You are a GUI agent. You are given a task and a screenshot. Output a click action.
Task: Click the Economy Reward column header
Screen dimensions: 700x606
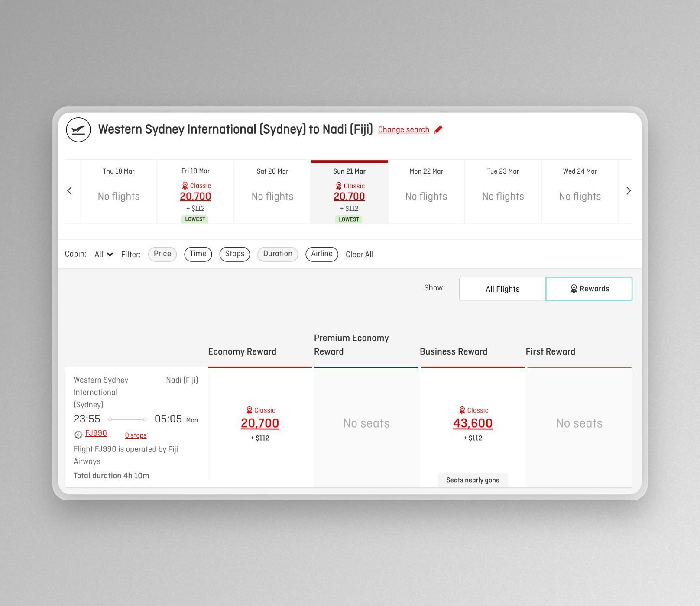point(242,351)
